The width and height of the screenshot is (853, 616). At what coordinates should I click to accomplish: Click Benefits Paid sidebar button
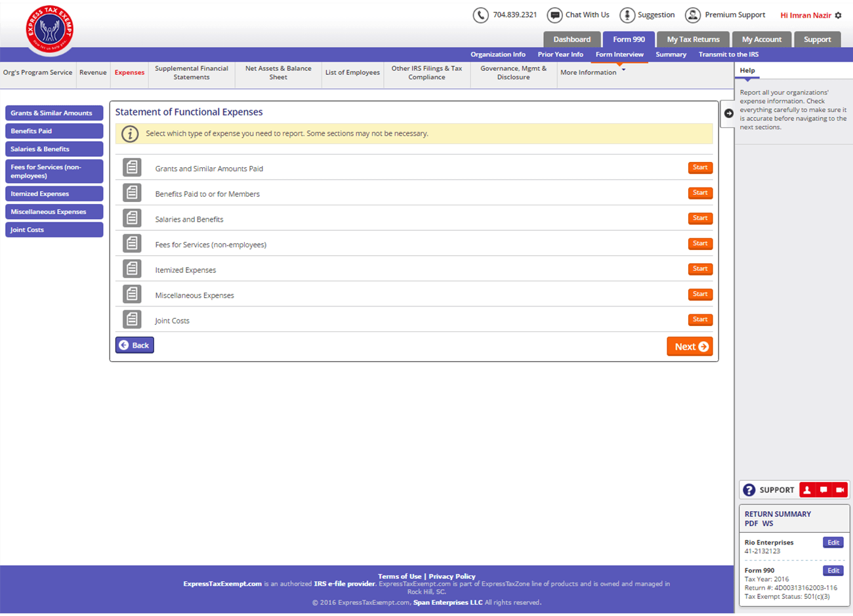tap(54, 131)
